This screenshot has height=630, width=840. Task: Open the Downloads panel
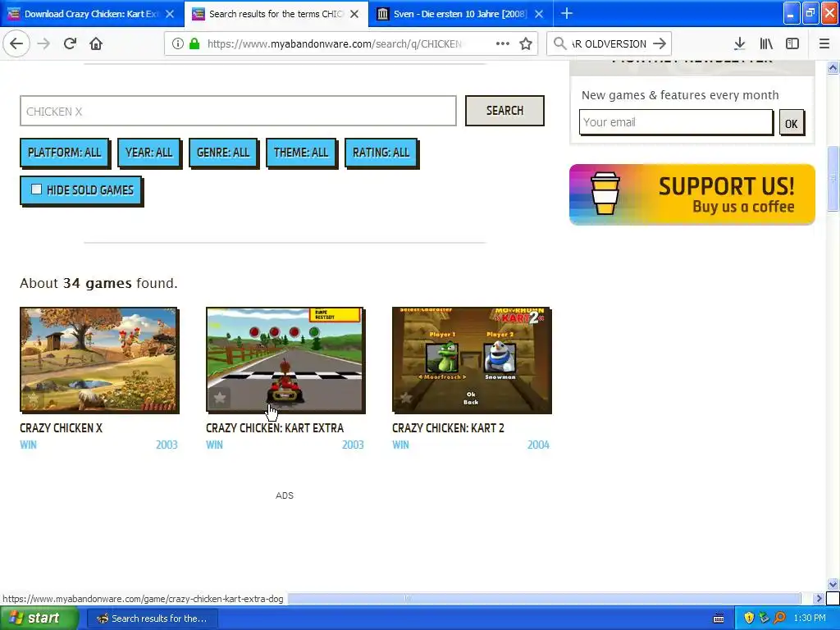coord(739,43)
